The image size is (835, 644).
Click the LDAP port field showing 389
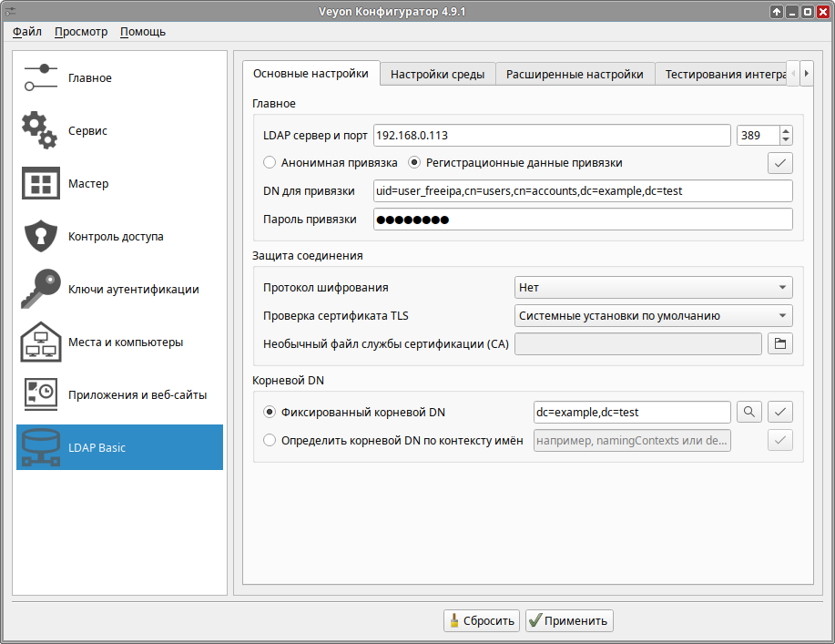tap(759, 136)
